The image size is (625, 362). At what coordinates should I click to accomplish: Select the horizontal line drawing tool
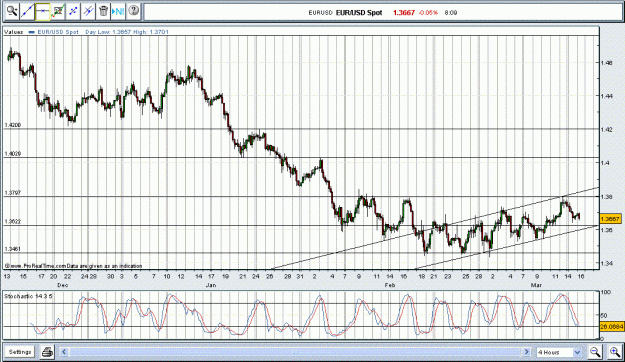coord(42,11)
